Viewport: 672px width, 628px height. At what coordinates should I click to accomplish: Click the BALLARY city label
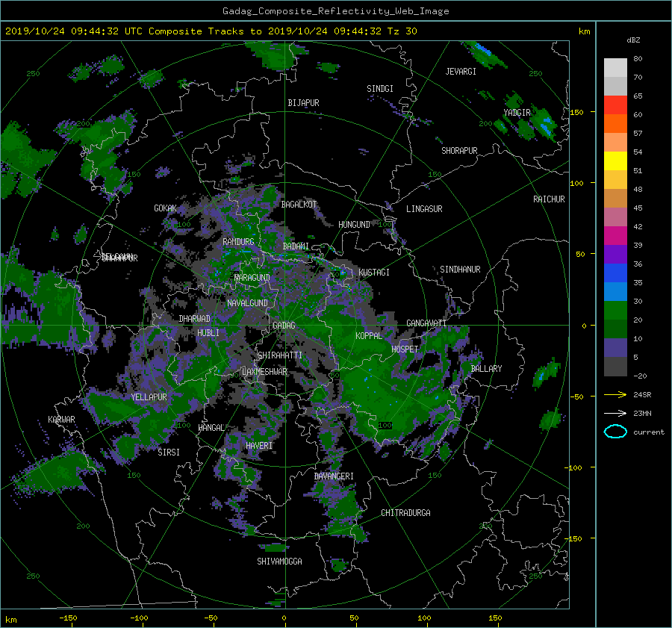point(486,369)
